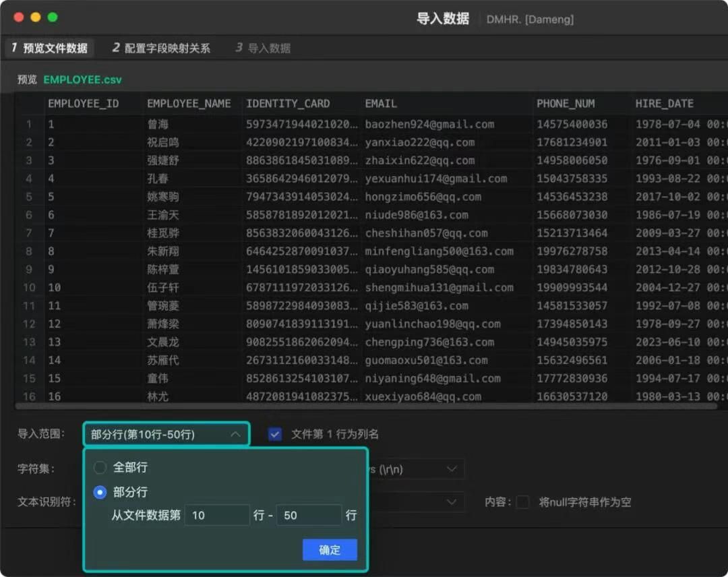Select cell chengping736@163.com

coord(429,342)
